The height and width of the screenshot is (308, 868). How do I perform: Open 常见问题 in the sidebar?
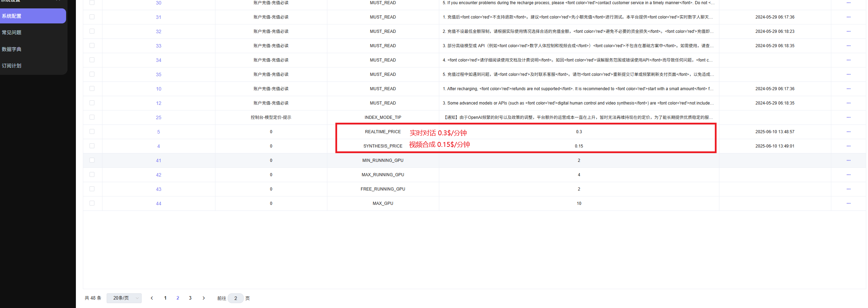tap(12, 33)
